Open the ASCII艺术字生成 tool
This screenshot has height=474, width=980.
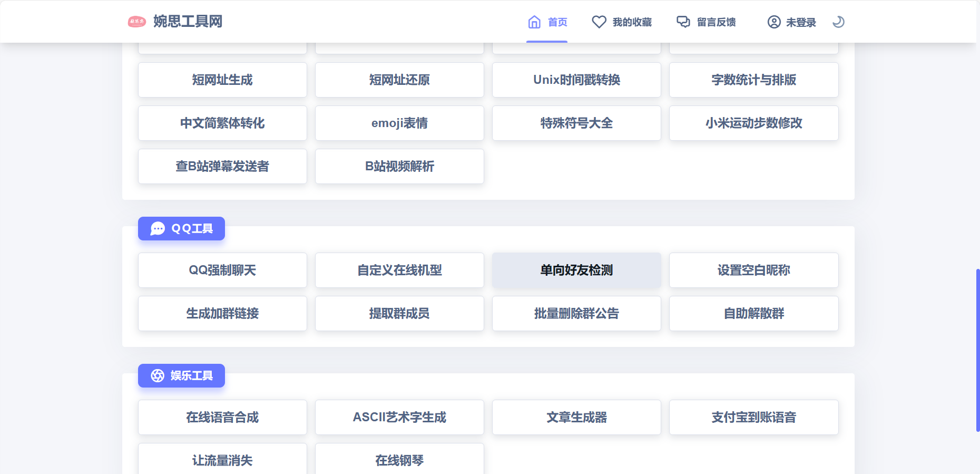[x=399, y=418]
